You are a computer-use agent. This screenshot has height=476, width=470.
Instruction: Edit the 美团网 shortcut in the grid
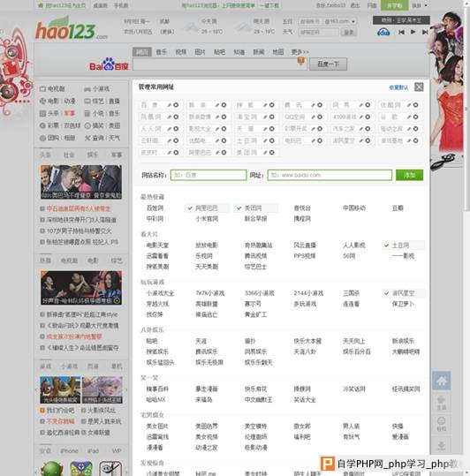(x=265, y=153)
